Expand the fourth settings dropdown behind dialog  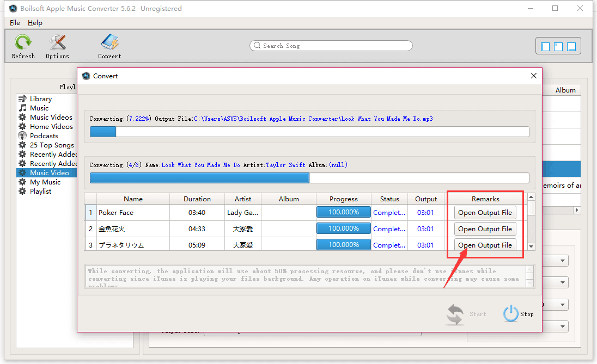[x=562, y=326]
